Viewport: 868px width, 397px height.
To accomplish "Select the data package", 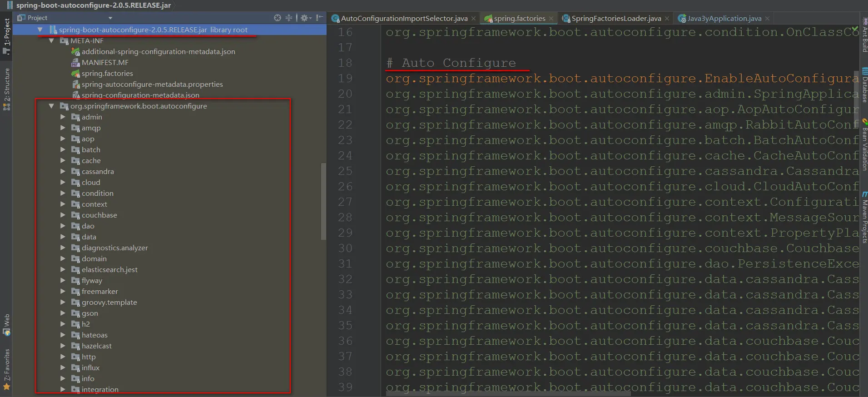I will pos(89,237).
